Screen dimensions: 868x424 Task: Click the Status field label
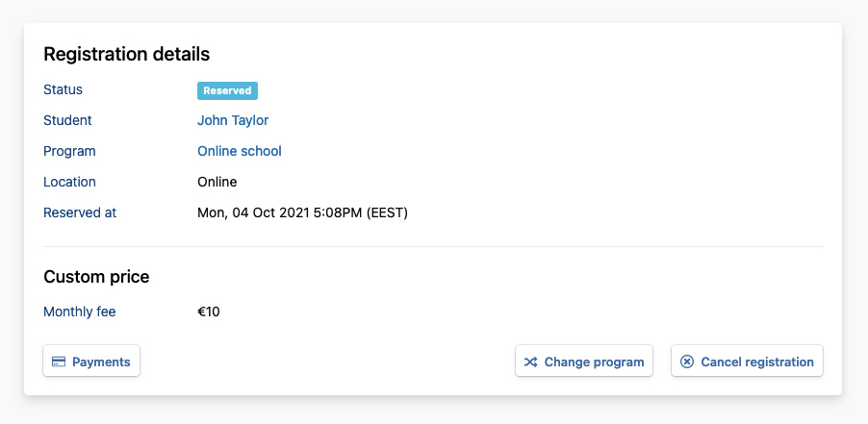click(64, 89)
